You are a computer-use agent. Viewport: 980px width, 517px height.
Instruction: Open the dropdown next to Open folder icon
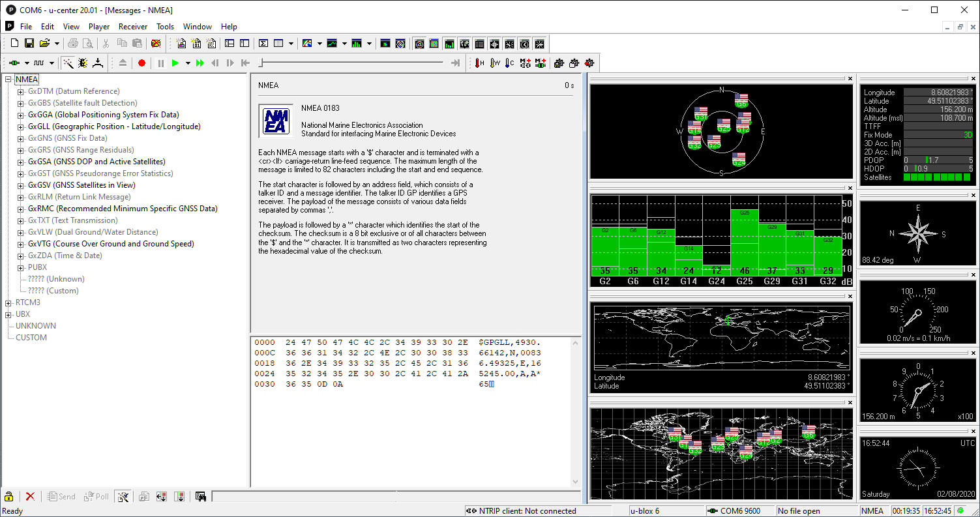click(57, 44)
